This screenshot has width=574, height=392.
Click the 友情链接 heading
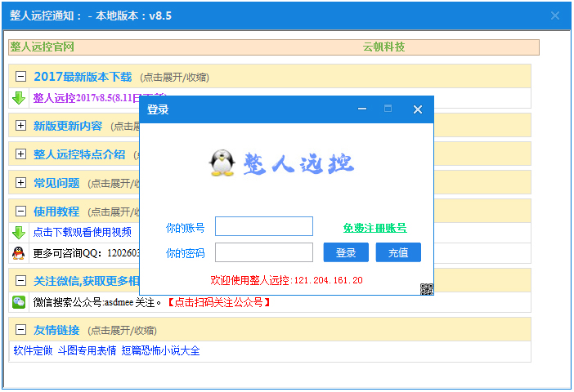(56, 330)
